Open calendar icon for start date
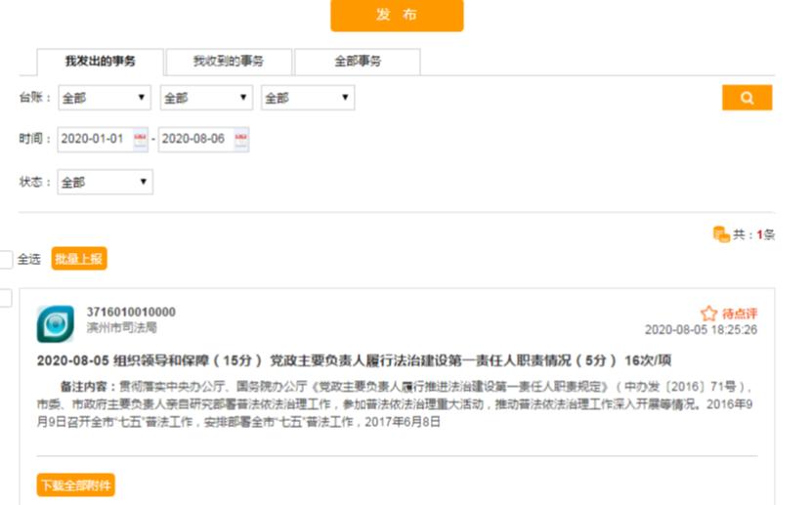The height and width of the screenshot is (505, 812). (141, 139)
